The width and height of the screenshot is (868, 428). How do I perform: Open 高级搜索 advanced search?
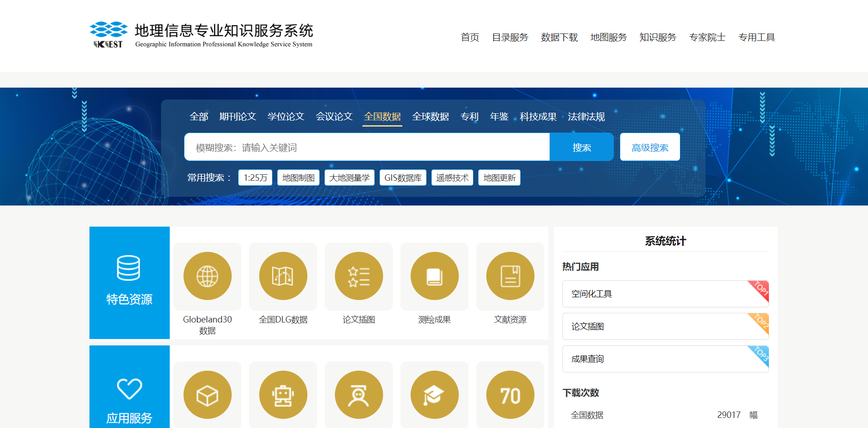[x=650, y=147]
